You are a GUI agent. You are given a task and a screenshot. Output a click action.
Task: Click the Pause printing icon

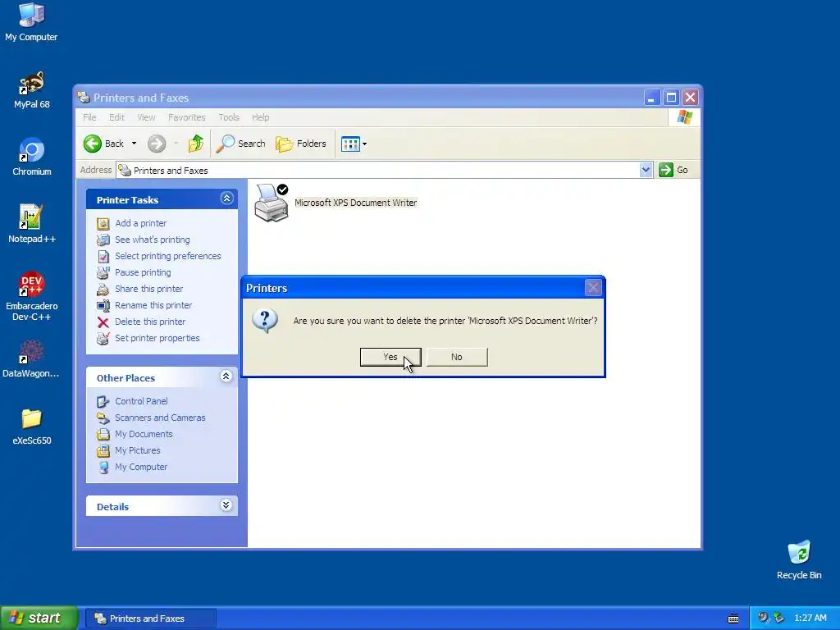[103, 272]
